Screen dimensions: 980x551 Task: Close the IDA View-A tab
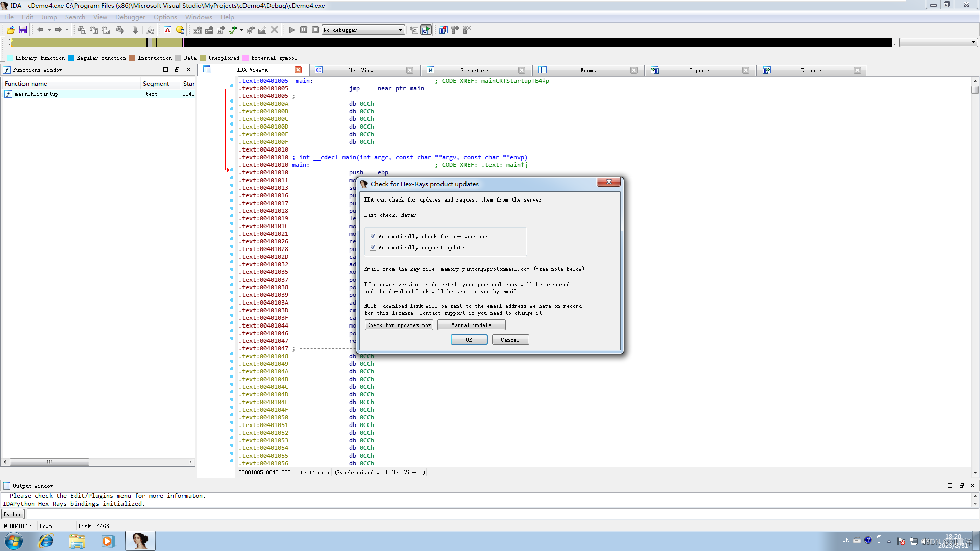coord(298,70)
